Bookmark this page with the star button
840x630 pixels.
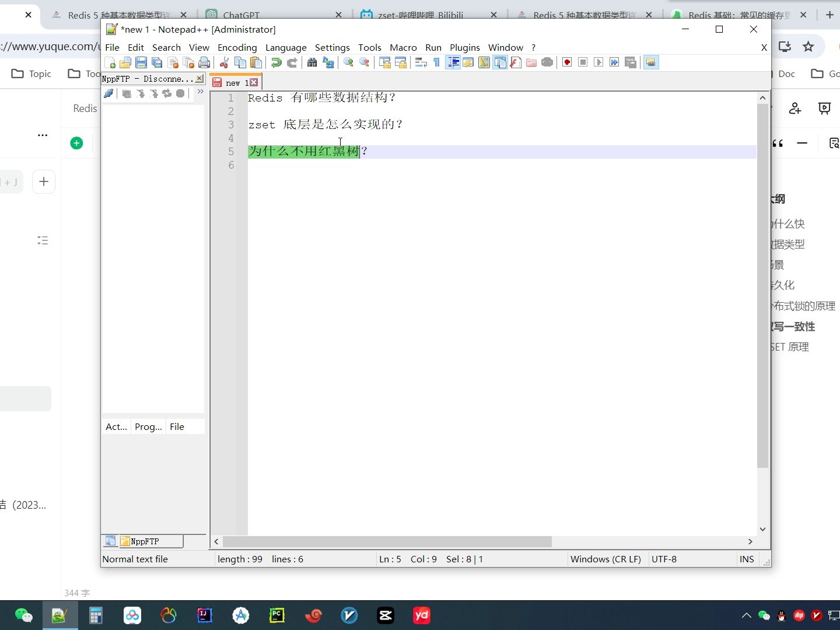click(808, 47)
